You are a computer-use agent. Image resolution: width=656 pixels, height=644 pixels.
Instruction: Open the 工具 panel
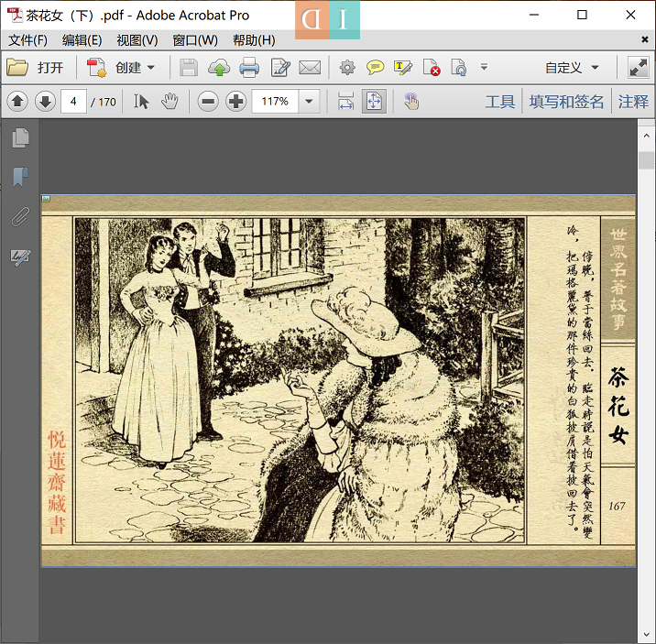(500, 102)
